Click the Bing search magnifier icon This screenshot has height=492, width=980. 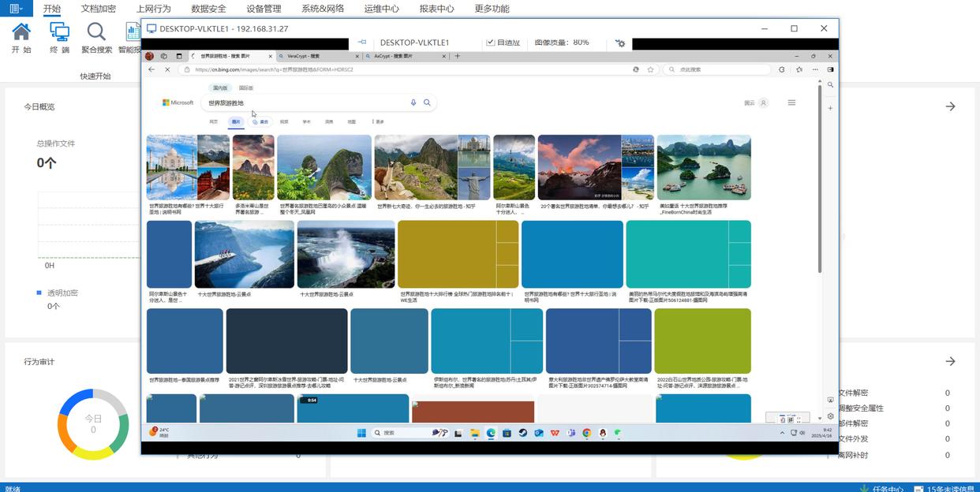coord(427,102)
